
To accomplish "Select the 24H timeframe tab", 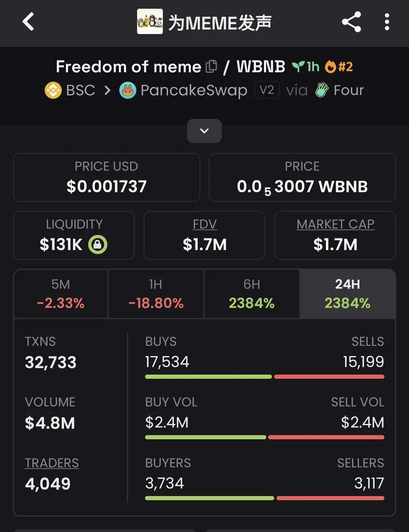I will [x=347, y=293].
